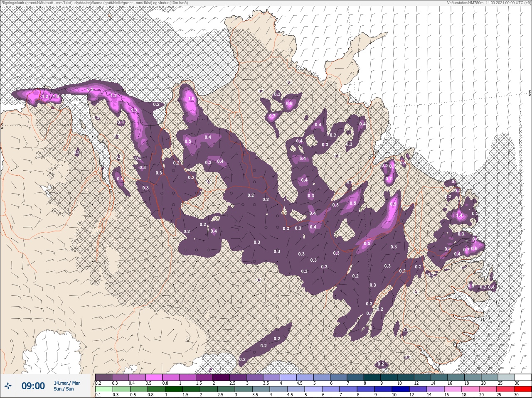Viewport: 532px width, 398px height.
Task: Select the lower legend swatch labeled 5
Action: 313,389
